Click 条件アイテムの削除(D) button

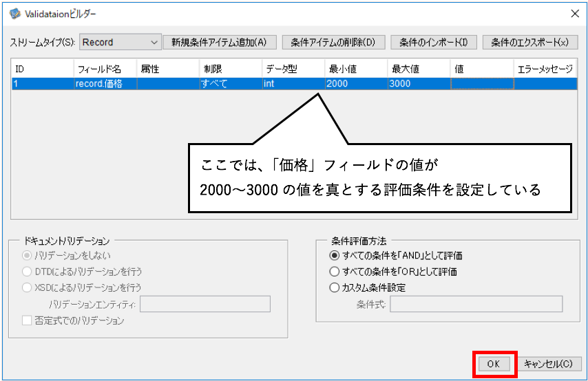pos(333,42)
